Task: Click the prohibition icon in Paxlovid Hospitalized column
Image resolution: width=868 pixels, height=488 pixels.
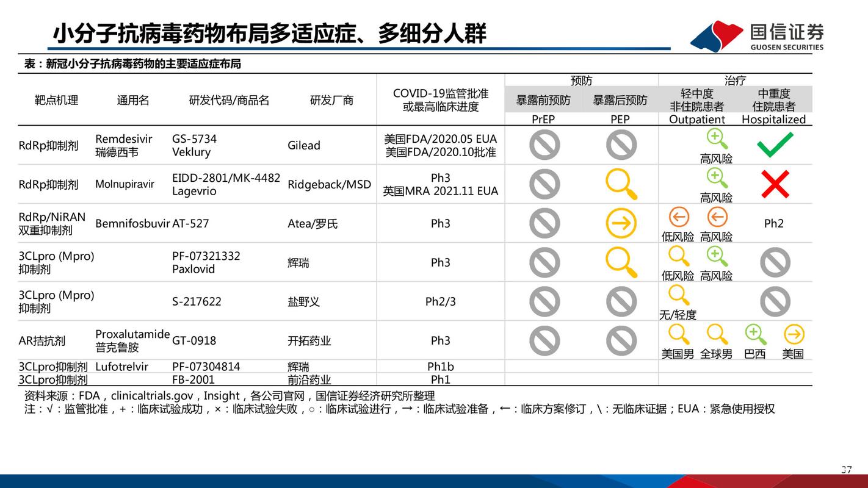Action: tap(773, 262)
